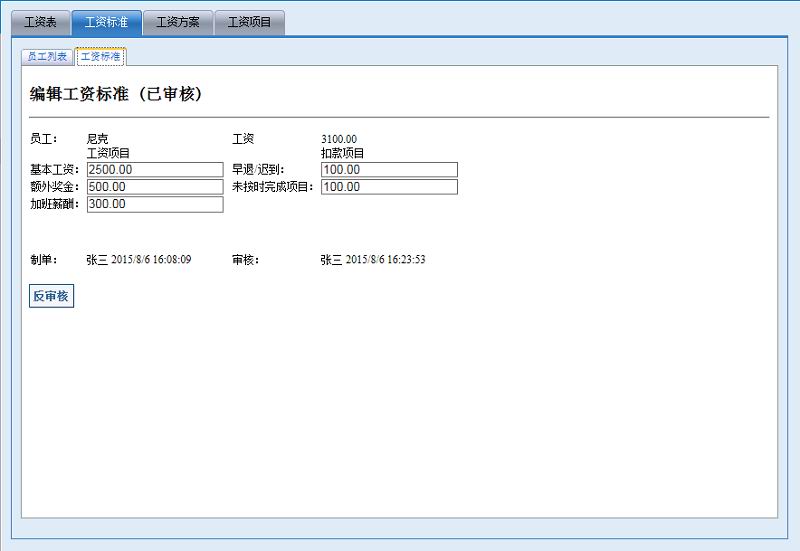The image size is (800, 551).
Task: Click the 制单 timestamp 2015/8/6 16:08:09
Action: [x=151, y=260]
